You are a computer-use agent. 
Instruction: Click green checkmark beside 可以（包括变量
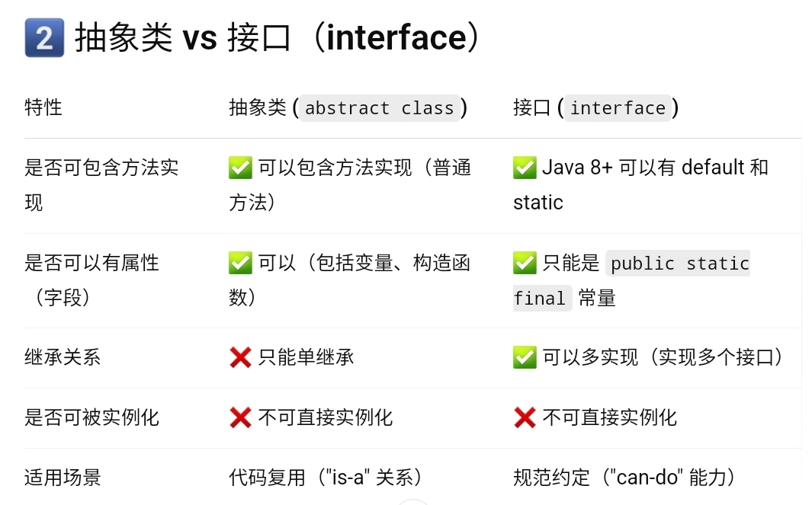click(x=240, y=263)
